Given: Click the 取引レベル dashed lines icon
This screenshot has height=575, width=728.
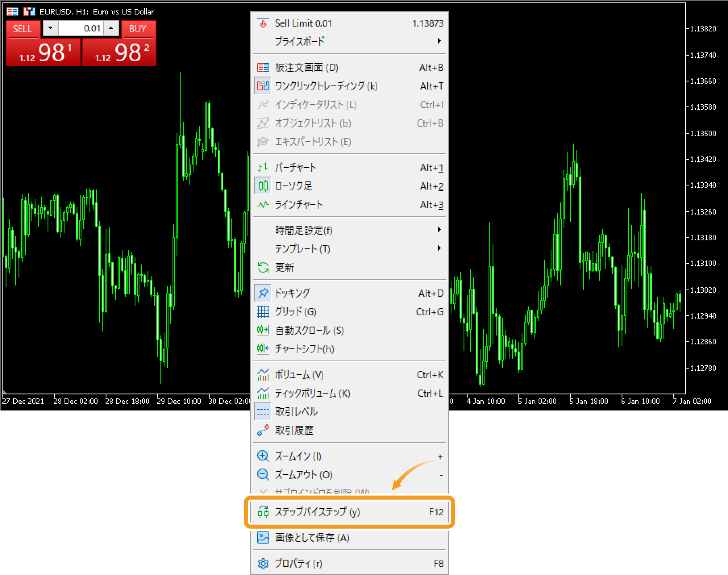Looking at the screenshot, I should point(263,412).
